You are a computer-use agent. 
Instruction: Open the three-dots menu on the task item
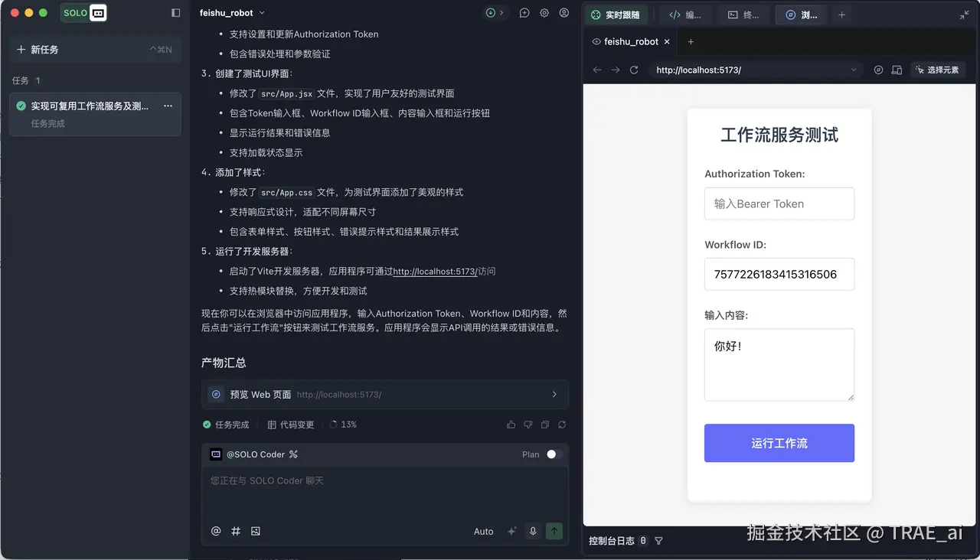(x=168, y=106)
